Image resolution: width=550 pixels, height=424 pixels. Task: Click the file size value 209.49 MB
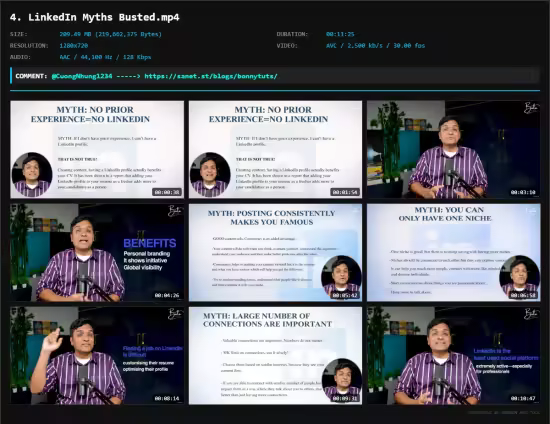click(x=110, y=34)
